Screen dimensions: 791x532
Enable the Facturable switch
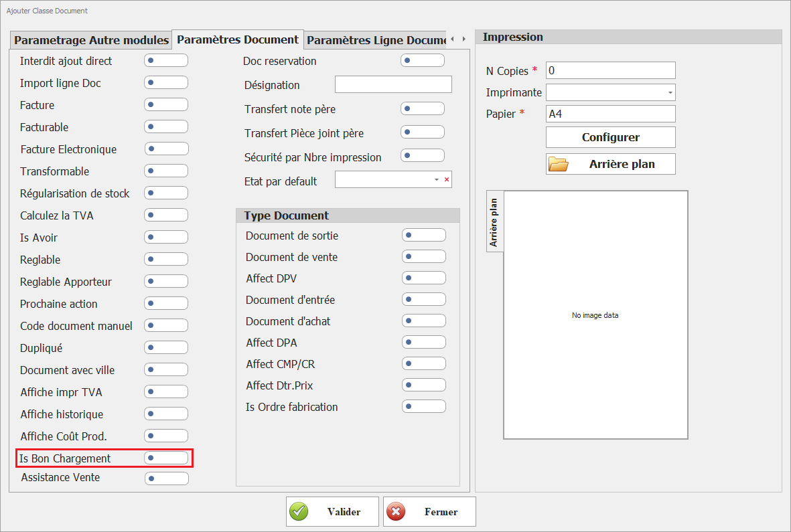(x=166, y=127)
